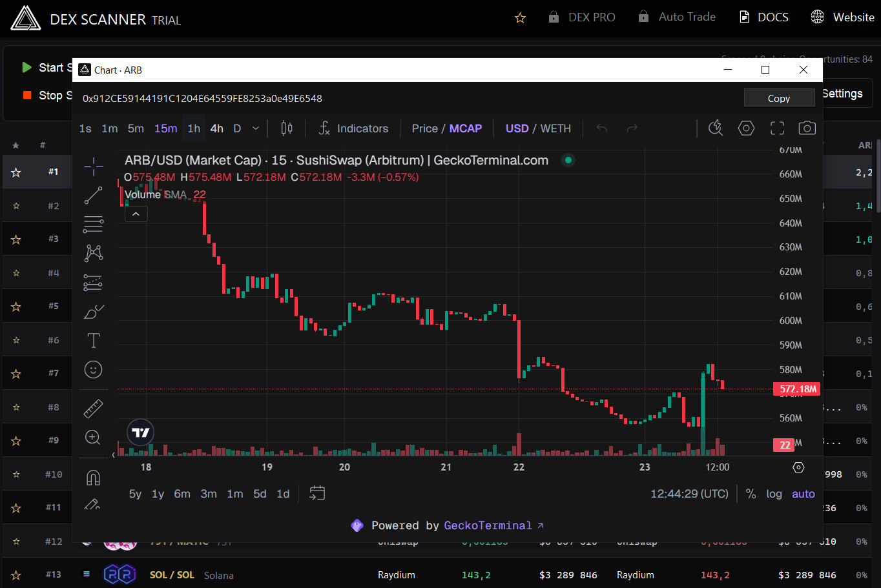Select the text annotation tool
Image resolution: width=881 pixels, height=588 pixels.
[93, 340]
